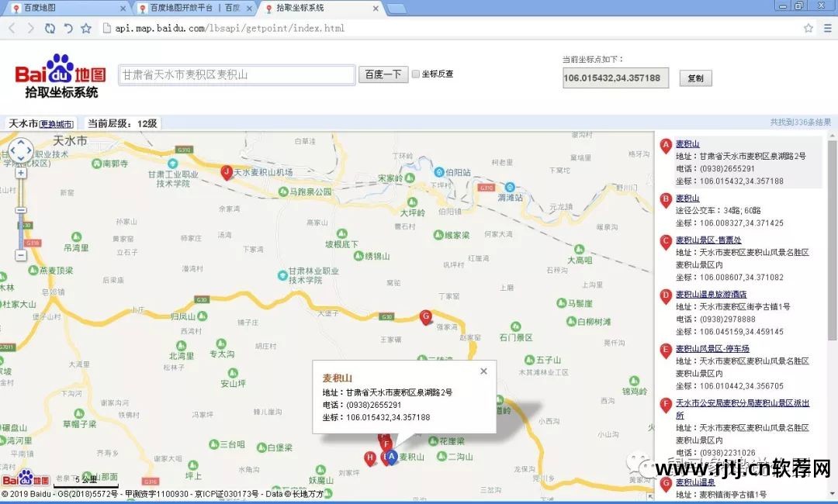838x504 pixels.
Task: Open first result link 麦积山
Action: (x=687, y=143)
